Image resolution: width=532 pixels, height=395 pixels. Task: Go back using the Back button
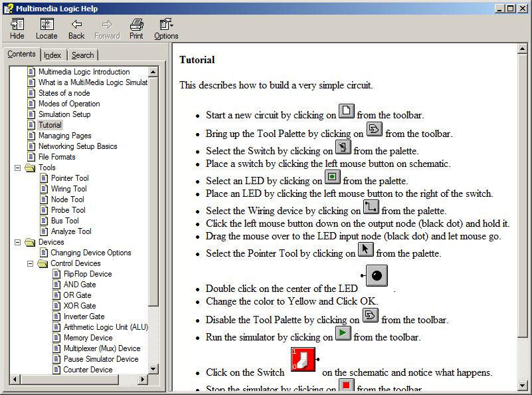pyautogui.click(x=76, y=29)
